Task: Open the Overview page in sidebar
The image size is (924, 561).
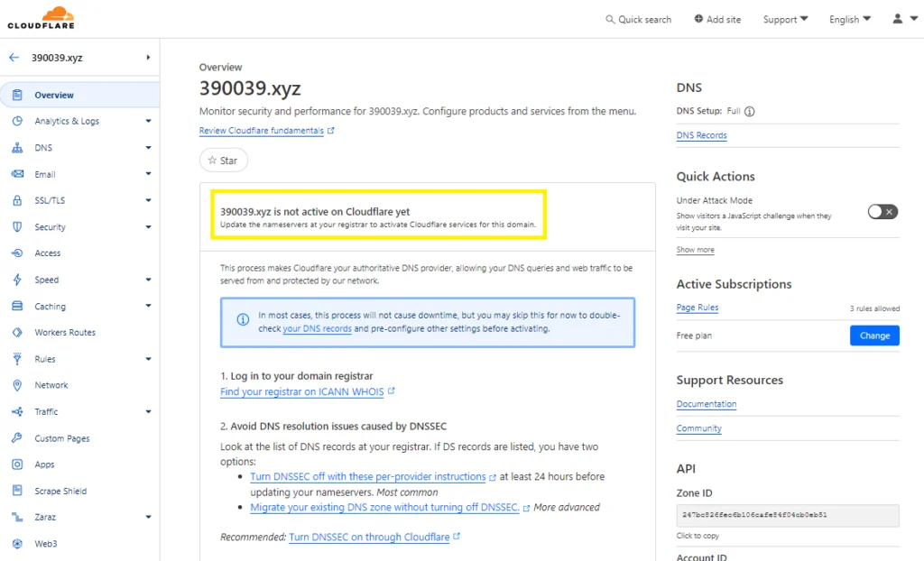Action: (x=80, y=95)
